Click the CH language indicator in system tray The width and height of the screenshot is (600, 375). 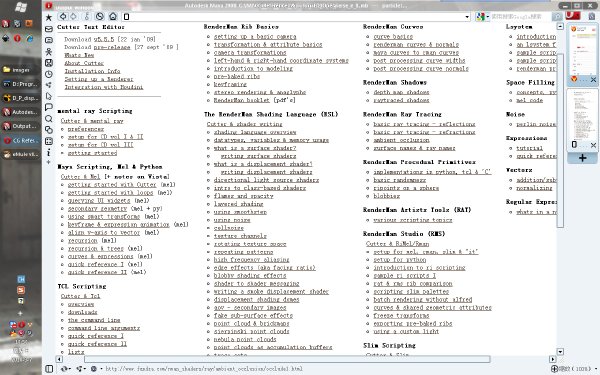(x=21, y=280)
